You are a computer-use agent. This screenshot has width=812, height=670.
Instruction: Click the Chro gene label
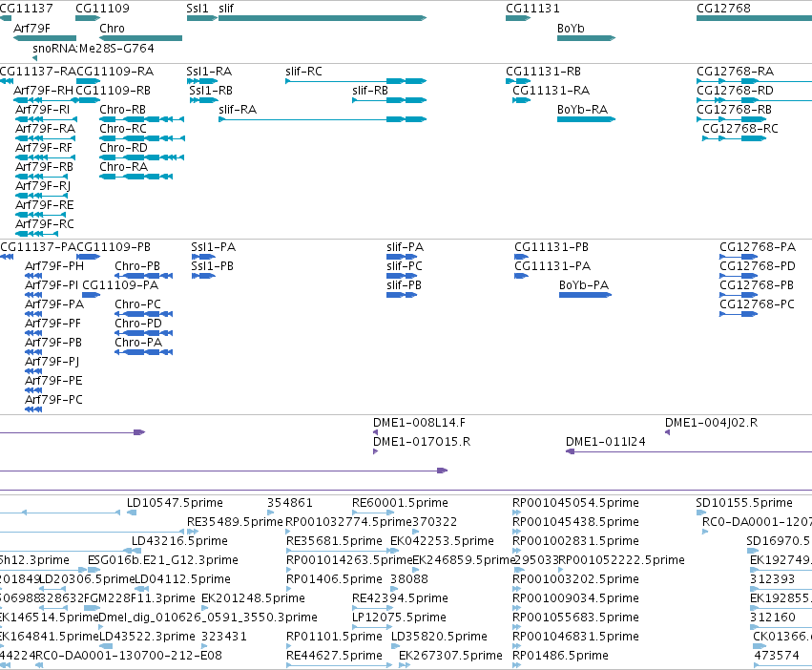112,29
